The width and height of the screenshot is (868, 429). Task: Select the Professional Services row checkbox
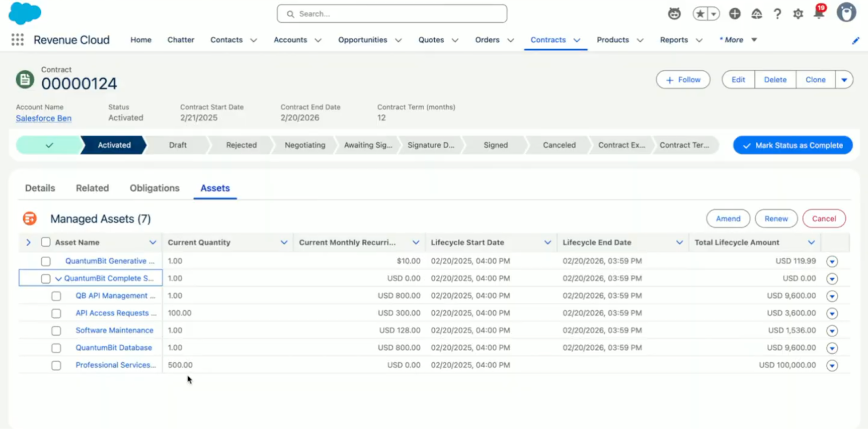[x=56, y=366]
